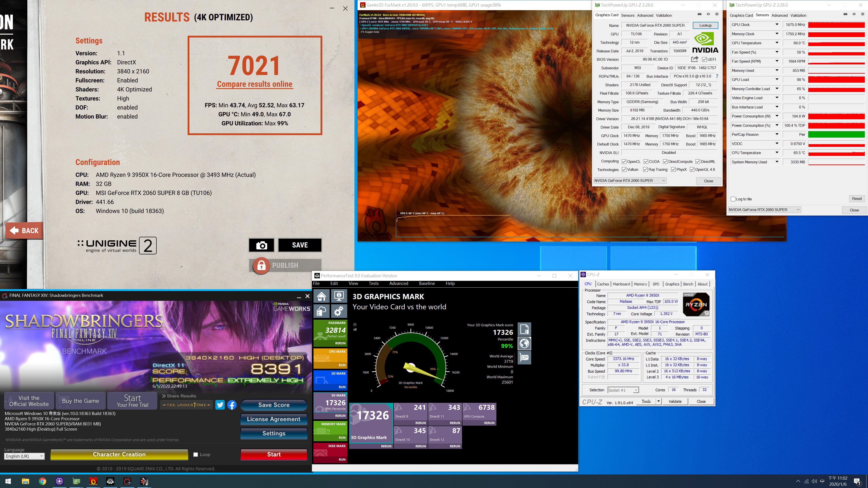Screen dimensions: 868x488
Task: Click the GPU Load red graph bar
Action: (x=836, y=80)
